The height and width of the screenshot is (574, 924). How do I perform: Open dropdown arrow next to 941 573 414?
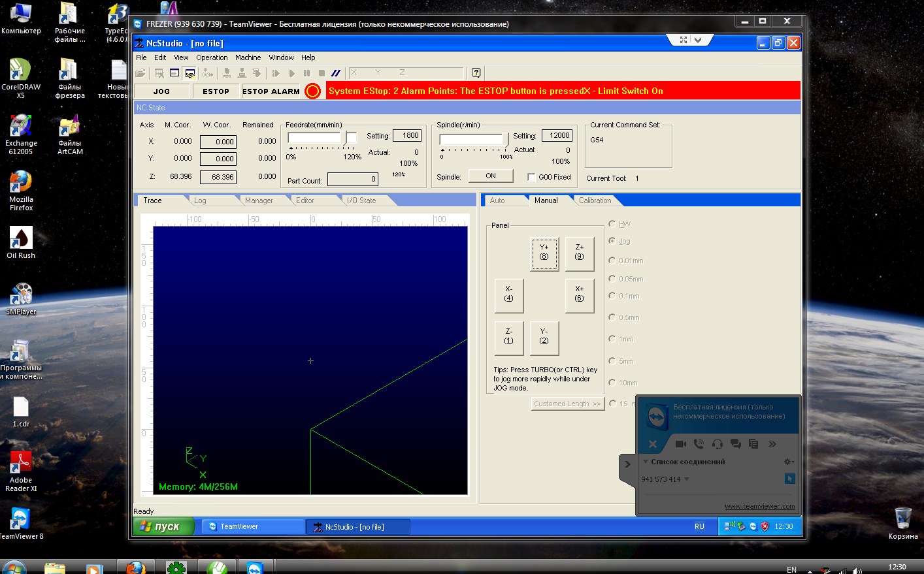(687, 479)
